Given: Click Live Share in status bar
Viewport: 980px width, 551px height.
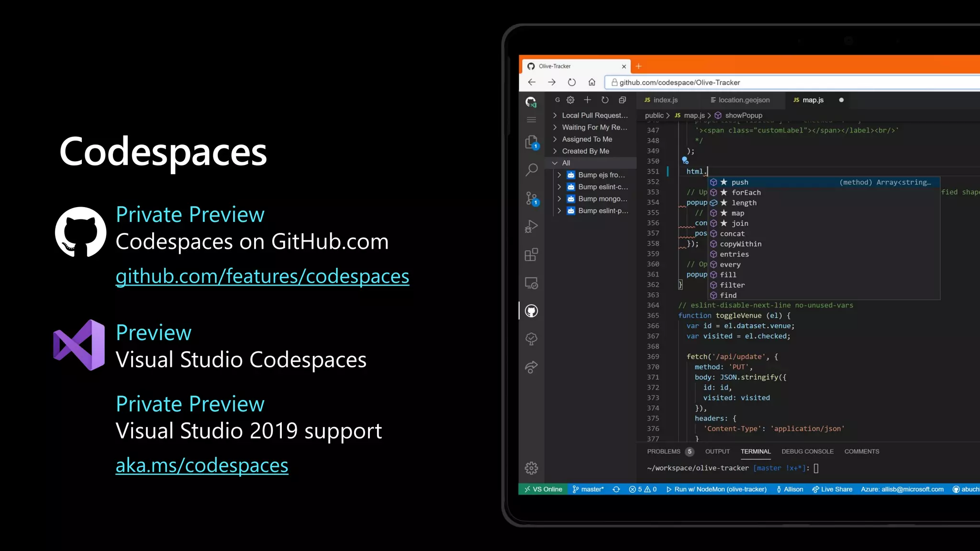Looking at the screenshot, I should [832, 489].
